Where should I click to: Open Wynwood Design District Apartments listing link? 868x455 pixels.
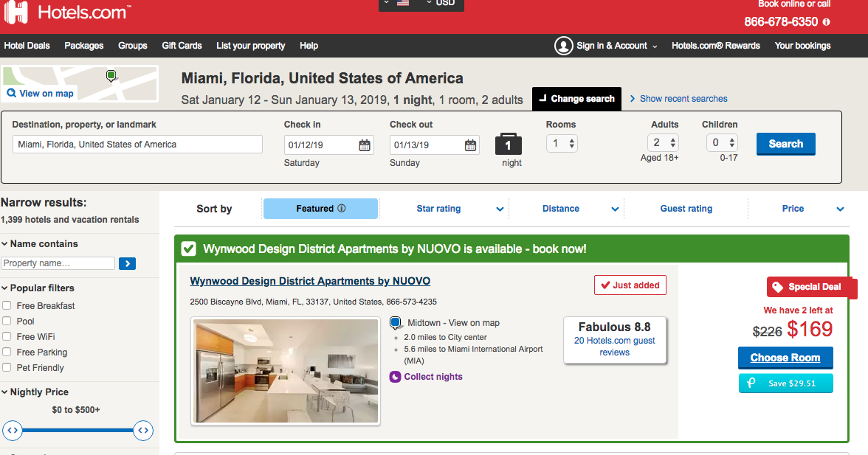(x=310, y=281)
